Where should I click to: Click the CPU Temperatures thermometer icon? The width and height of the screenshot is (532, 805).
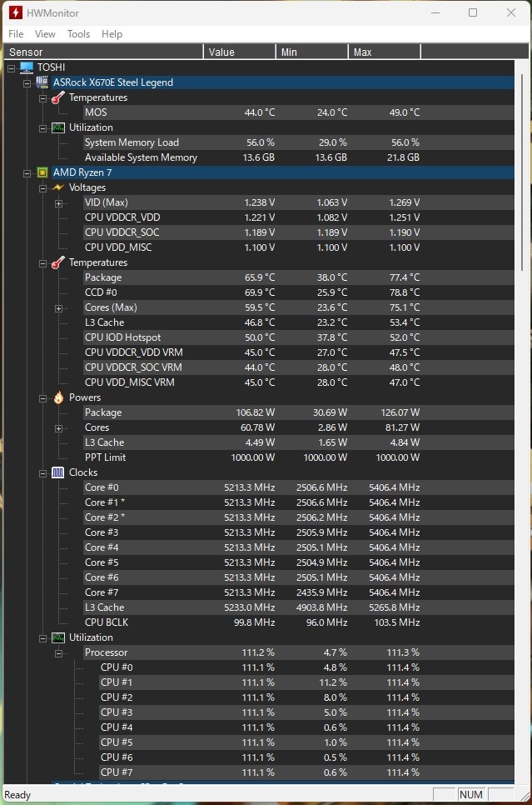(58, 262)
